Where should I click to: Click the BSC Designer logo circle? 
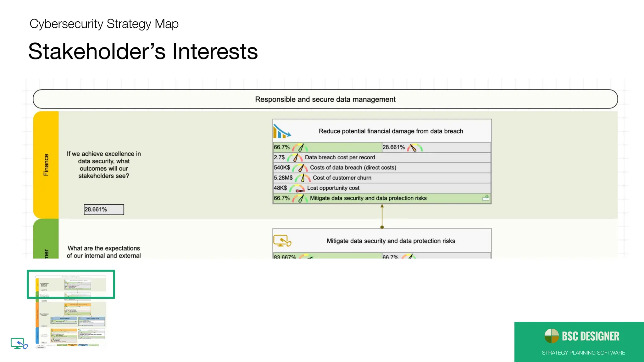point(552,336)
